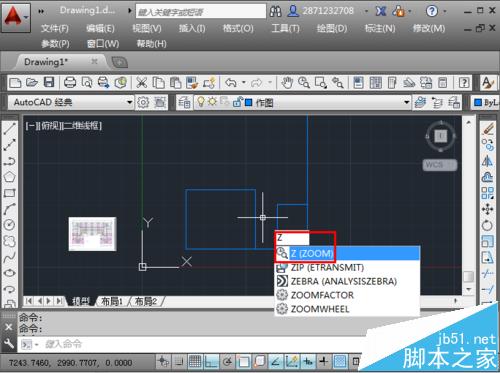Toggle Grid Display in status bar
The width and height of the screenshot is (500, 373).
point(195,362)
